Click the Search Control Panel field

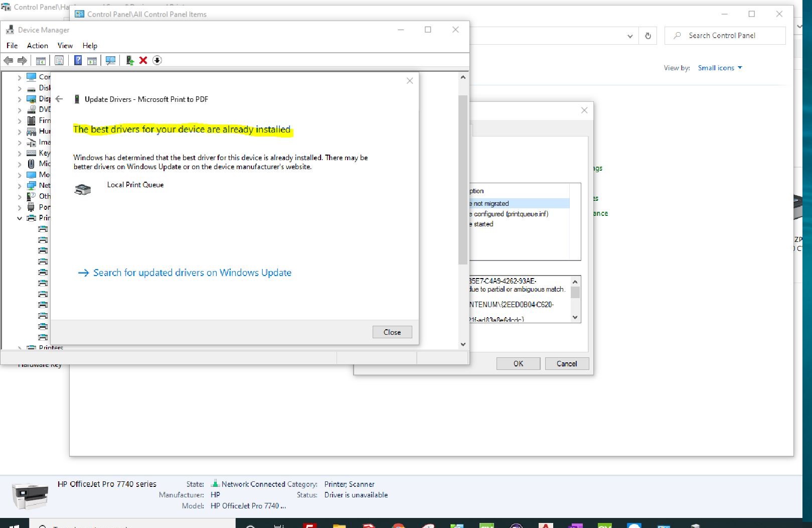coord(725,36)
